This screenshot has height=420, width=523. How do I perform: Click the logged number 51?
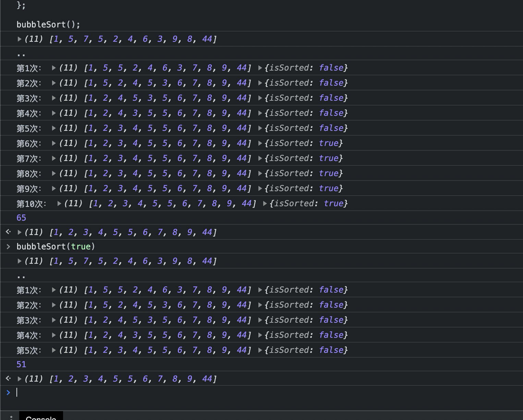[21, 365]
